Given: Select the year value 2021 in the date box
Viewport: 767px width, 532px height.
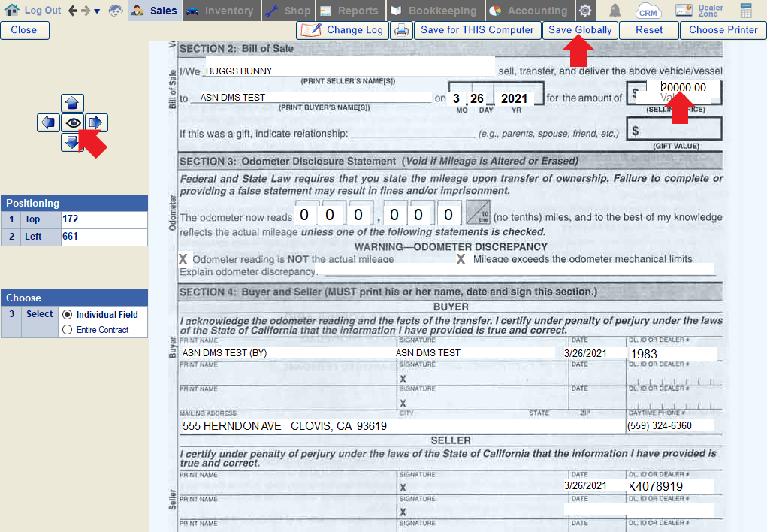Looking at the screenshot, I should pos(514,99).
